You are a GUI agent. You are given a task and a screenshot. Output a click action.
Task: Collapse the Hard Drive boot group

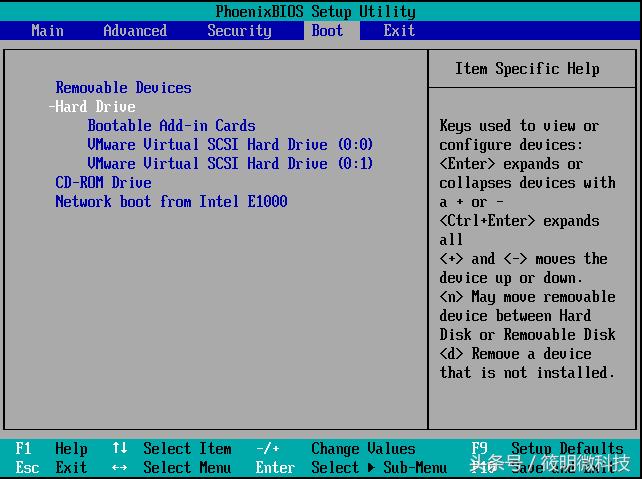pyautogui.click(x=92, y=106)
